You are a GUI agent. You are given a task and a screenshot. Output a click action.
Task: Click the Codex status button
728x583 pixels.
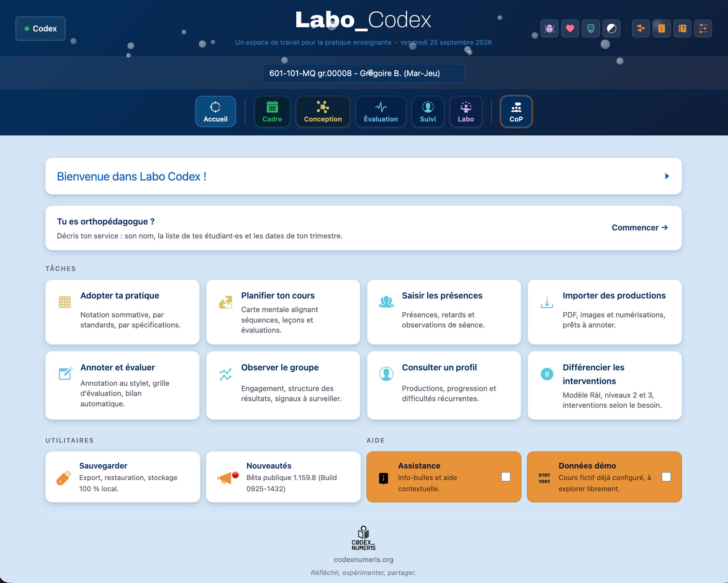tap(40, 28)
